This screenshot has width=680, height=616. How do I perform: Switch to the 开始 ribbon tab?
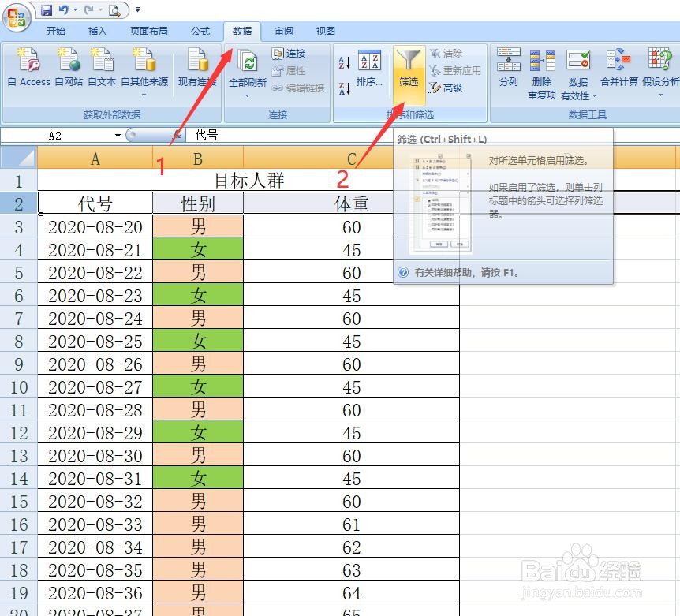tap(55, 32)
